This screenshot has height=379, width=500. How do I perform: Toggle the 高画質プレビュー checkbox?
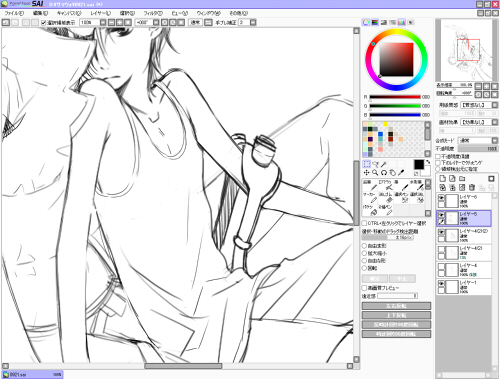[364, 288]
